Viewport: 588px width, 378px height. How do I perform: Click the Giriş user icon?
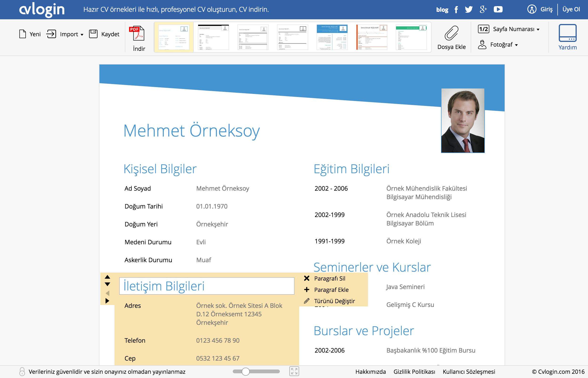532,9
